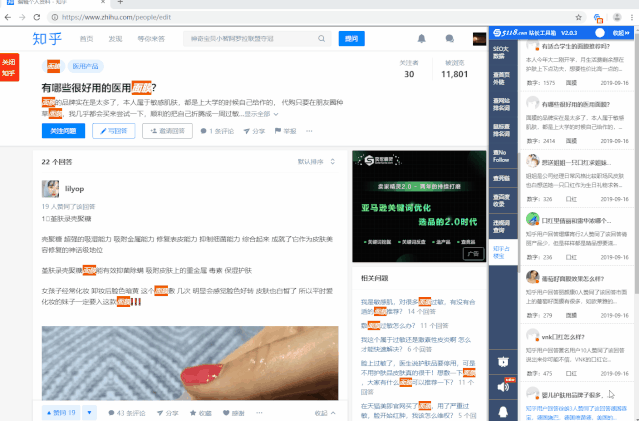Click the 医用产品 topic tag
This screenshot has height=421, width=639.
point(86,66)
